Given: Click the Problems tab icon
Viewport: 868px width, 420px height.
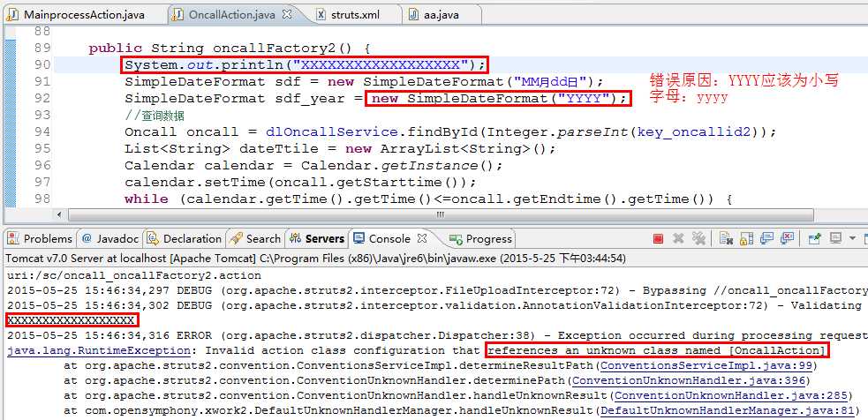Looking at the screenshot, I should point(14,239).
